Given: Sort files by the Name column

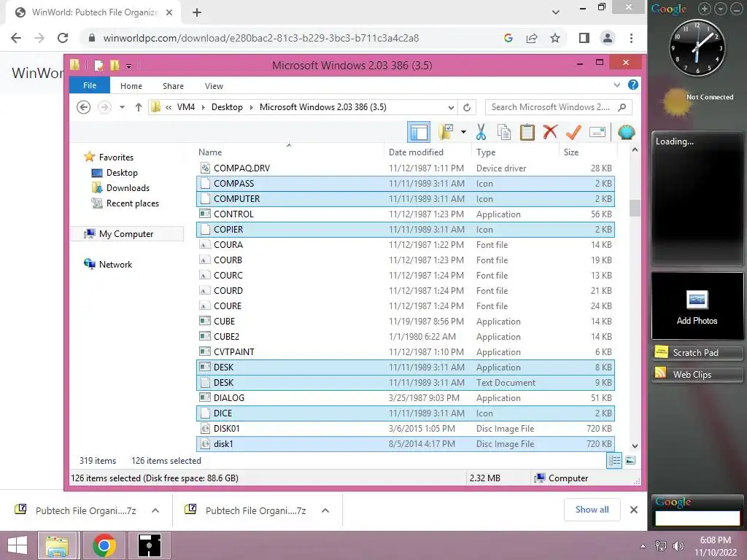Looking at the screenshot, I should [x=210, y=152].
